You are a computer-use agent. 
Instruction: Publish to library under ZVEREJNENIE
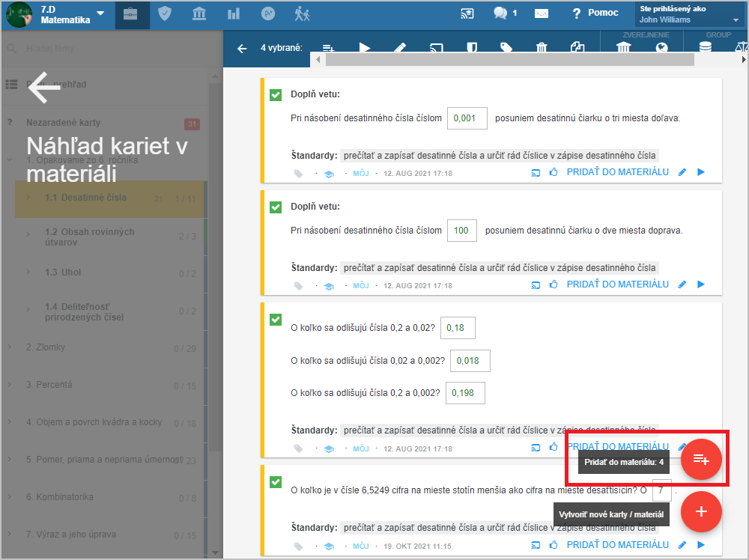point(624,47)
